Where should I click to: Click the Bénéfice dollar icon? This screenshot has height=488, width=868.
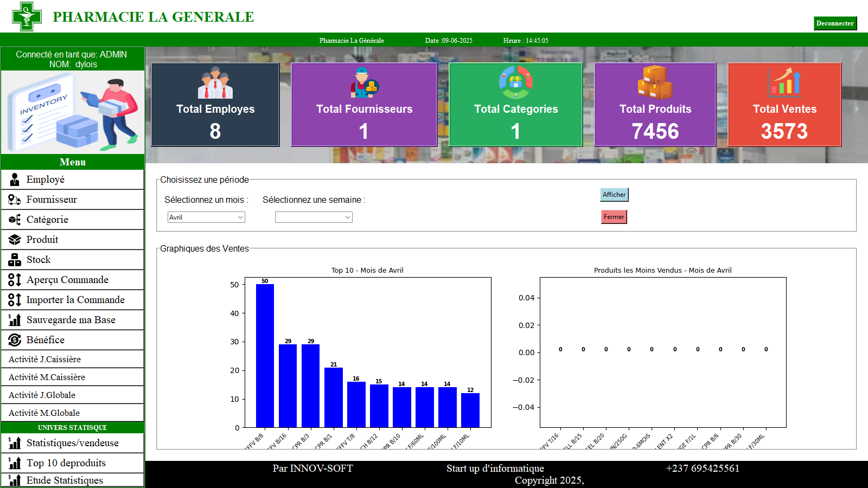click(x=15, y=341)
